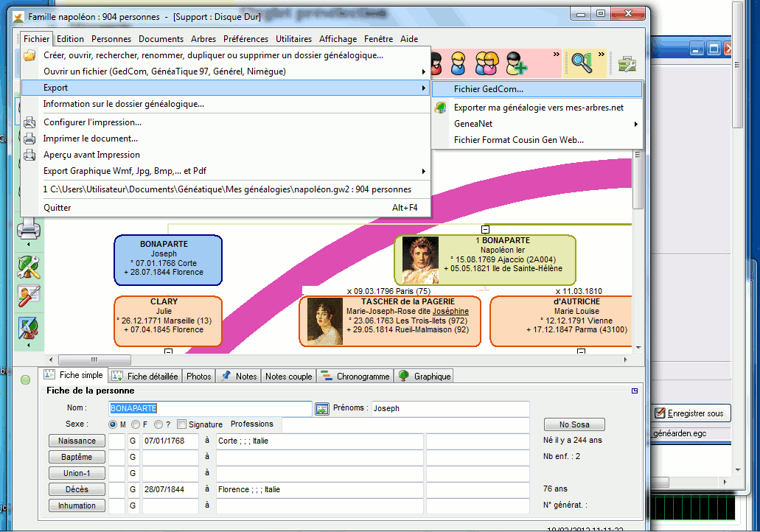Click the detach icon of Fiche de la personne
The height and width of the screenshot is (532, 760).
pos(635,391)
